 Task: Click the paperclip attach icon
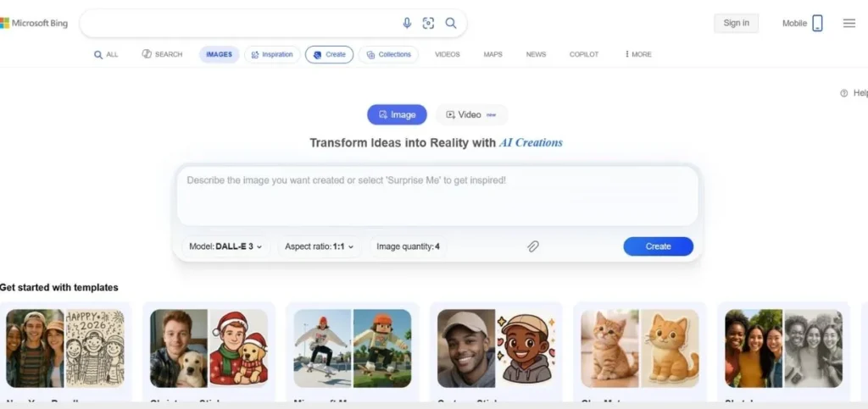coord(532,246)
